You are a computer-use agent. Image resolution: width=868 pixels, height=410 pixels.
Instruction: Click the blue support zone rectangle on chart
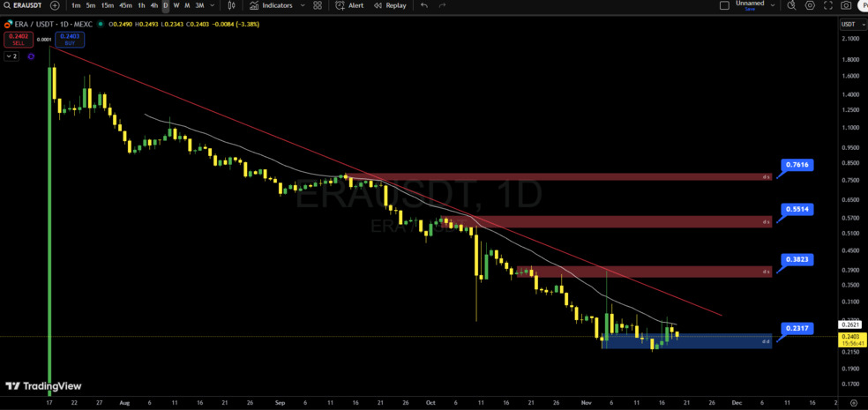(688, 341)
